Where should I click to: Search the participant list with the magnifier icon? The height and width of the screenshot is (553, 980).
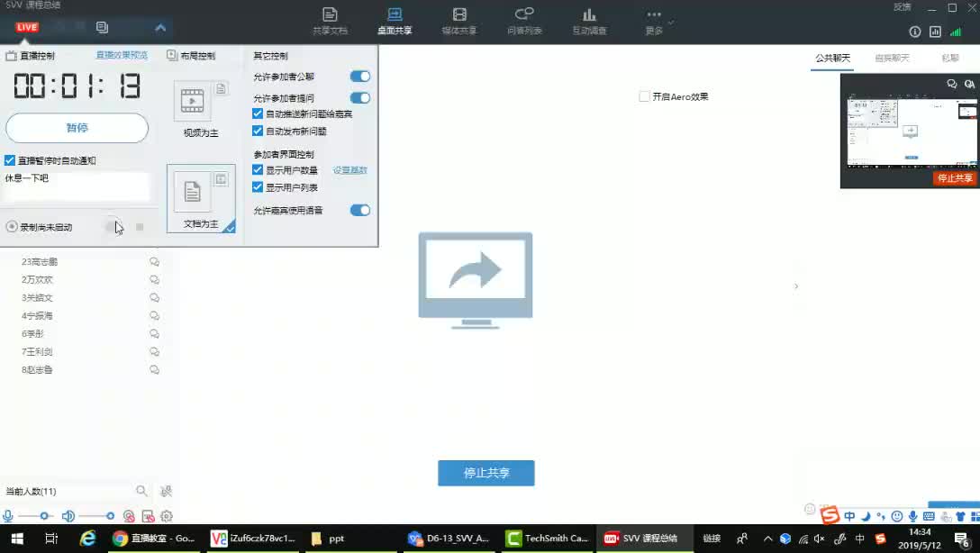click(142, 491)
